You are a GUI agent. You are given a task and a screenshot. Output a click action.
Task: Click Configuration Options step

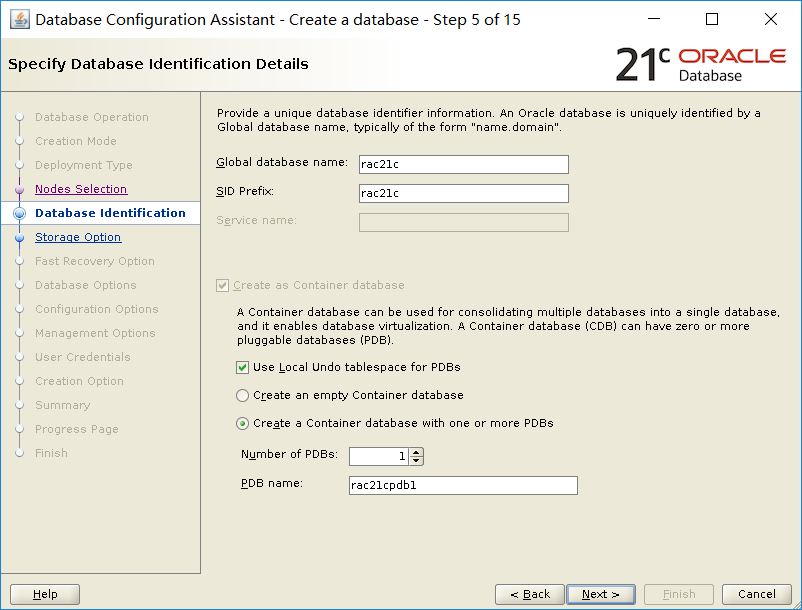(97, 309)
